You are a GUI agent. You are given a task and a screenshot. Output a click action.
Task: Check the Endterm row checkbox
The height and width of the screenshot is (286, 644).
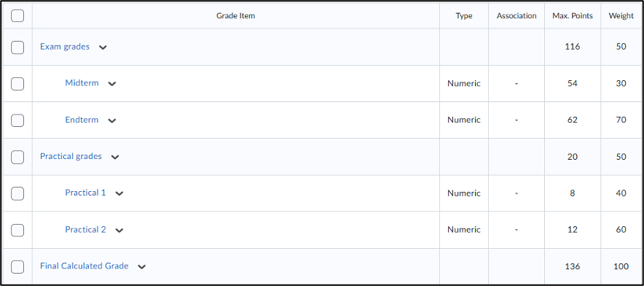pyautogui.click(x=17, y=120)
